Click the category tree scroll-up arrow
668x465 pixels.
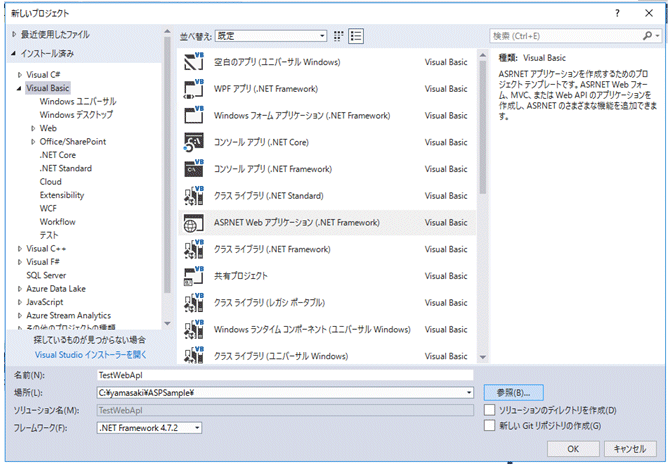point(167,32)
